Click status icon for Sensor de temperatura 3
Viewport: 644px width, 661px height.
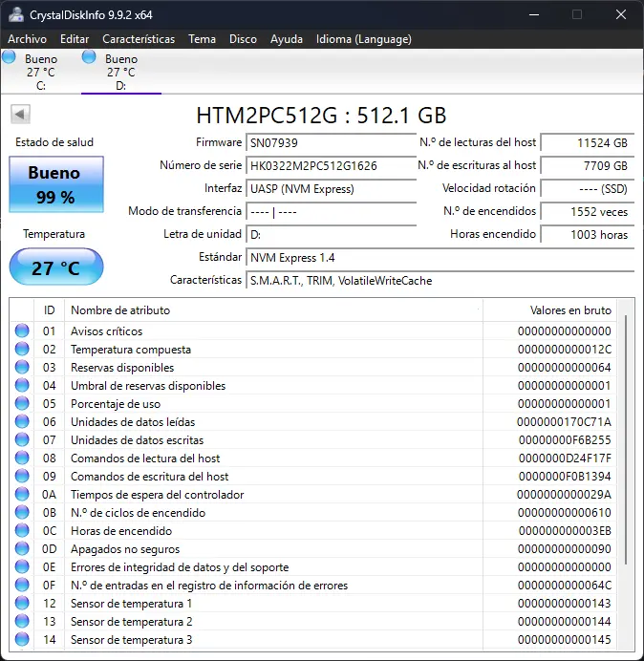[22, 639]
